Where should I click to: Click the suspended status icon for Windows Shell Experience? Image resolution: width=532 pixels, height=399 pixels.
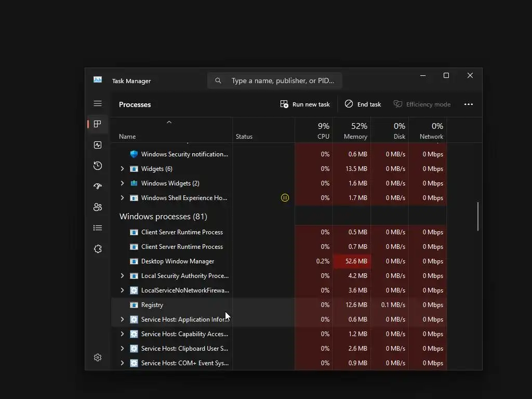[285, 198]
